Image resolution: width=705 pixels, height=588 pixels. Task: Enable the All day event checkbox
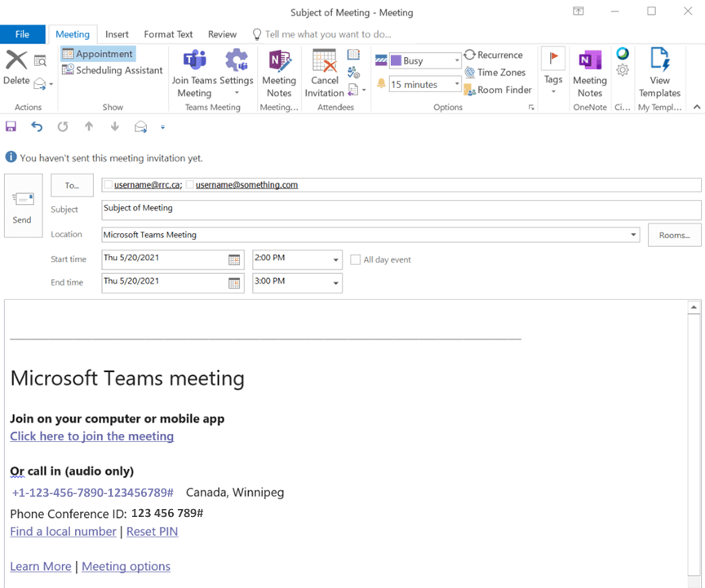[x=355, y=260]
